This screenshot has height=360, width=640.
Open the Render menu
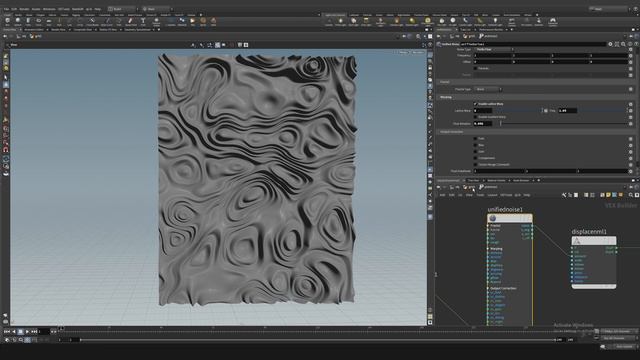click(x=24, y=9)
